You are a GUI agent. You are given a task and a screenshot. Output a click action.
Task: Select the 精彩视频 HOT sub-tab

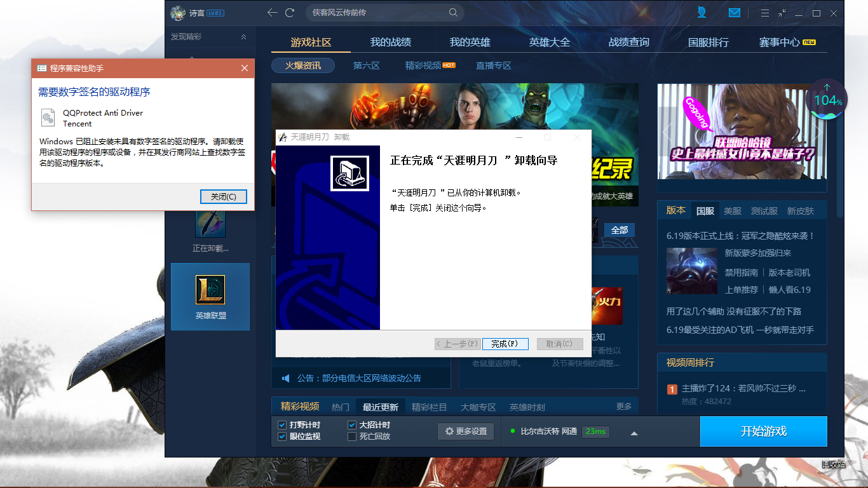(x=430, y=65)
